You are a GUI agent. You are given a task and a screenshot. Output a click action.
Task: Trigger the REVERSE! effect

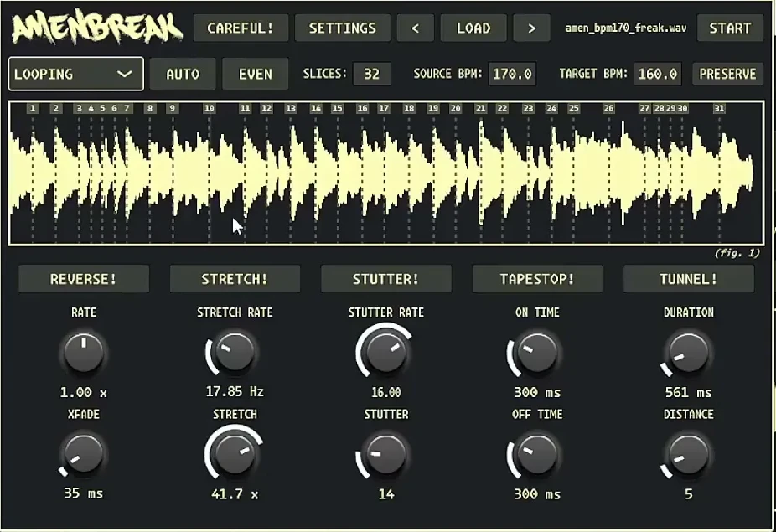point(84,279)
